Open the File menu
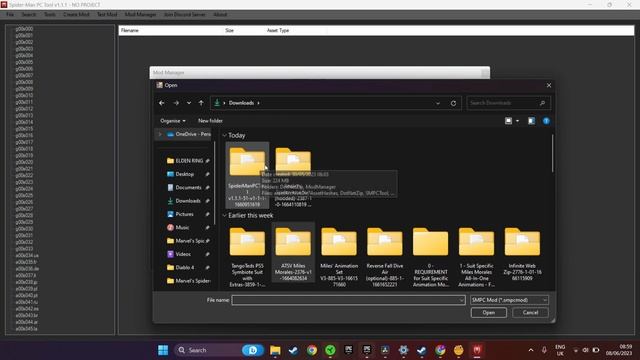 click(10, 14)
